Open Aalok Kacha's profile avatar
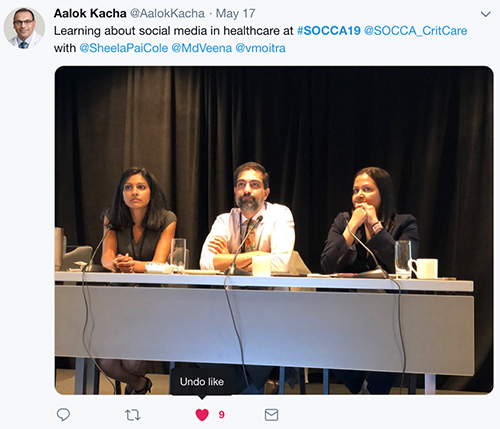Image resolution: width=500 pixels, height=429 pixels. (x=24, y=28)
